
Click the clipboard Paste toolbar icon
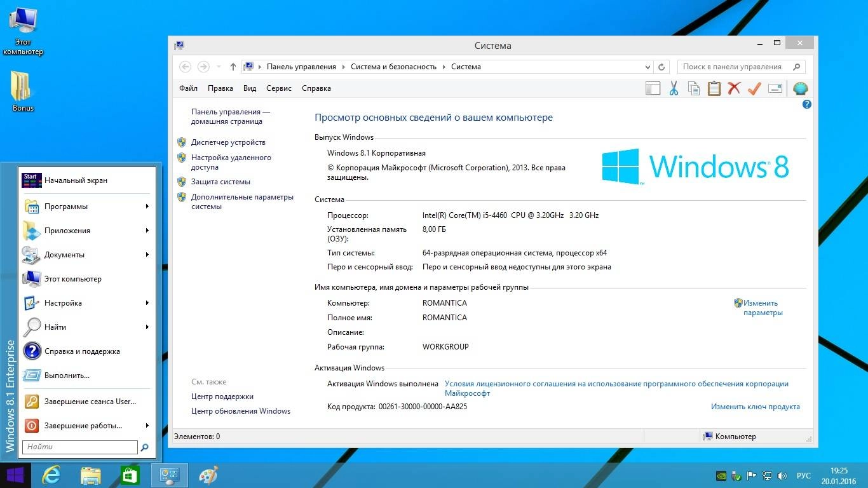[714, 88]
